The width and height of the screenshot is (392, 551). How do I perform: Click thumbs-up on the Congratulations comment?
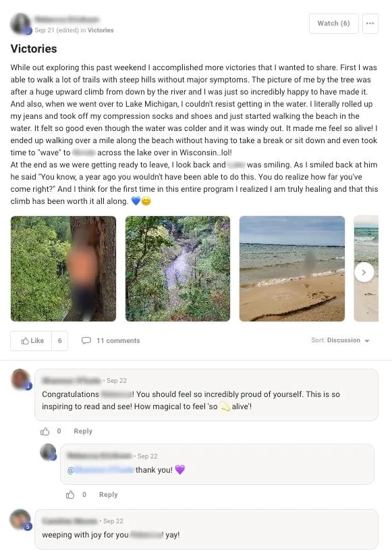[45, 431]
